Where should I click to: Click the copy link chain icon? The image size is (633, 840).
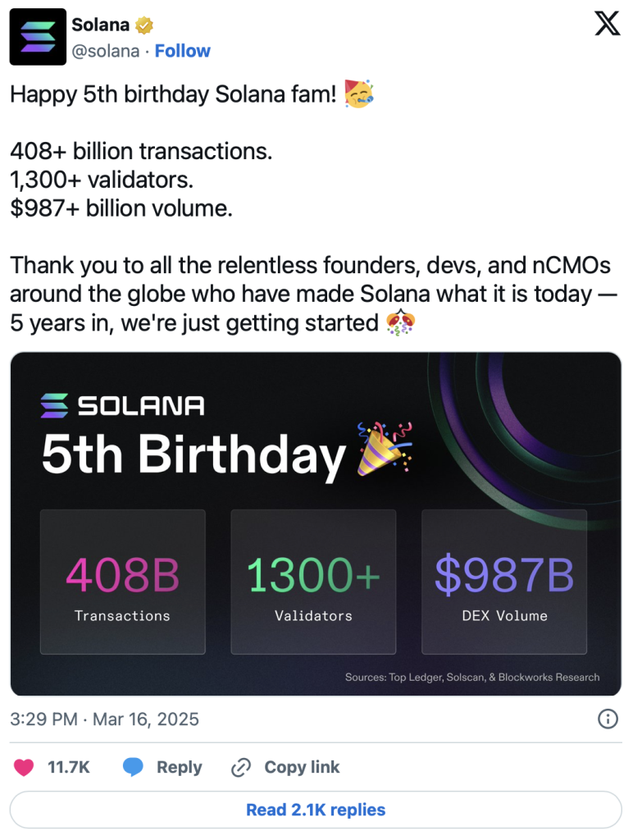pos(241,767)
